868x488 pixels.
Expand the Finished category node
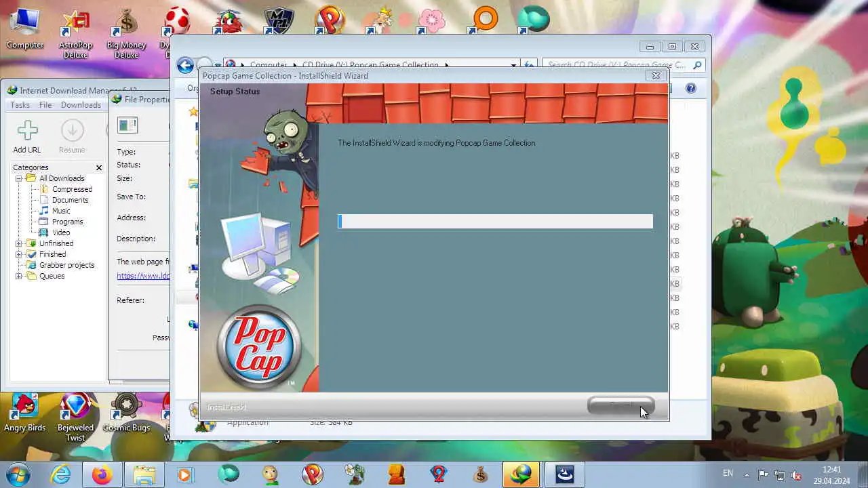(x=19, y=254)
